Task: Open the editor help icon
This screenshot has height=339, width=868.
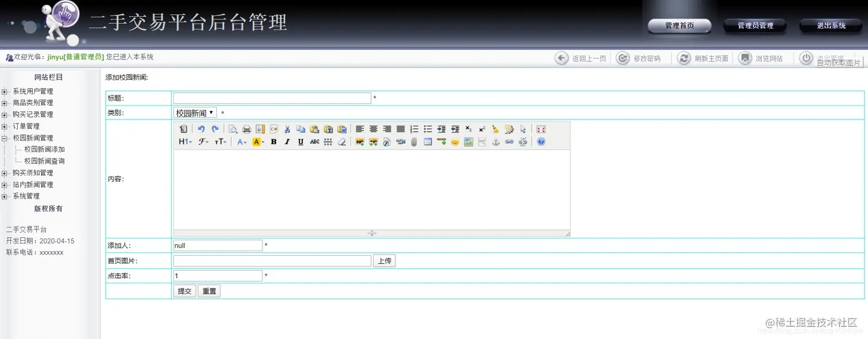Action: pyautogui.click(x=541, y=142)
